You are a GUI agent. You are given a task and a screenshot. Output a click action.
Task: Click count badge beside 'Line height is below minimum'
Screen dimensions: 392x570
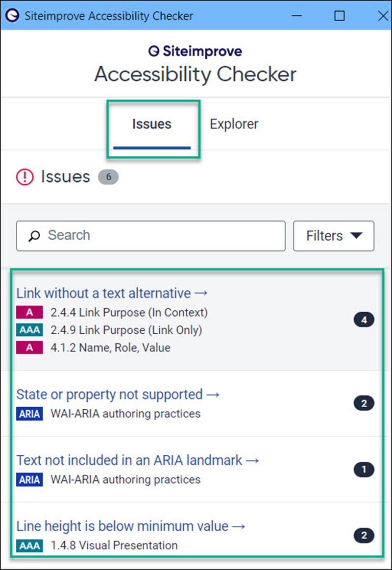[x=364, y=536]
